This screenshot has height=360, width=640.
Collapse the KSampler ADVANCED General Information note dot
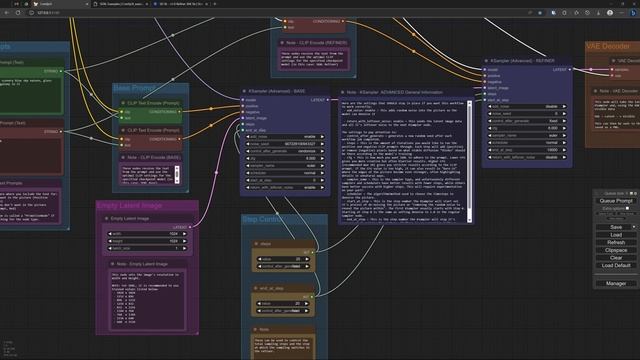tap(342, 92)
